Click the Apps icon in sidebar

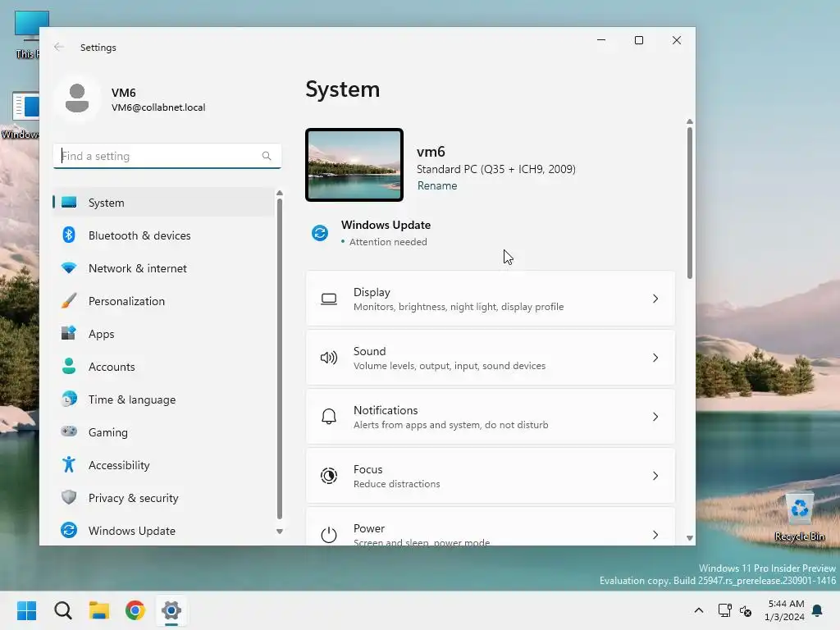[69, 333]
